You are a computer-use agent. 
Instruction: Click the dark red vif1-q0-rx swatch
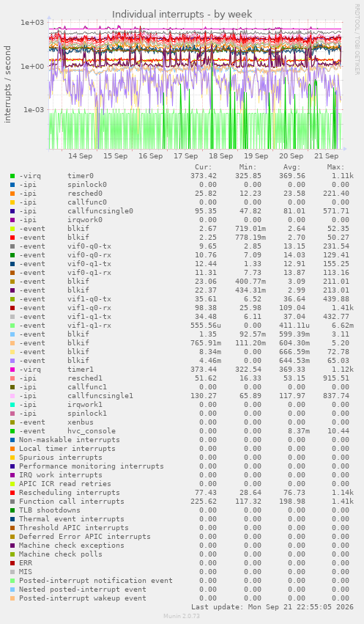coord(12,308)
